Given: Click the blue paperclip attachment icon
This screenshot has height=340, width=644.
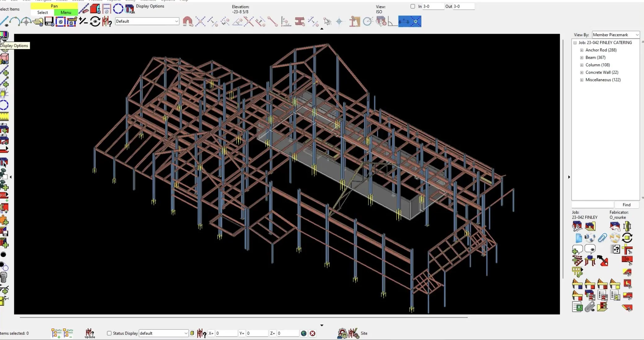Looking at the screenshot, I should tap(602, 238).
